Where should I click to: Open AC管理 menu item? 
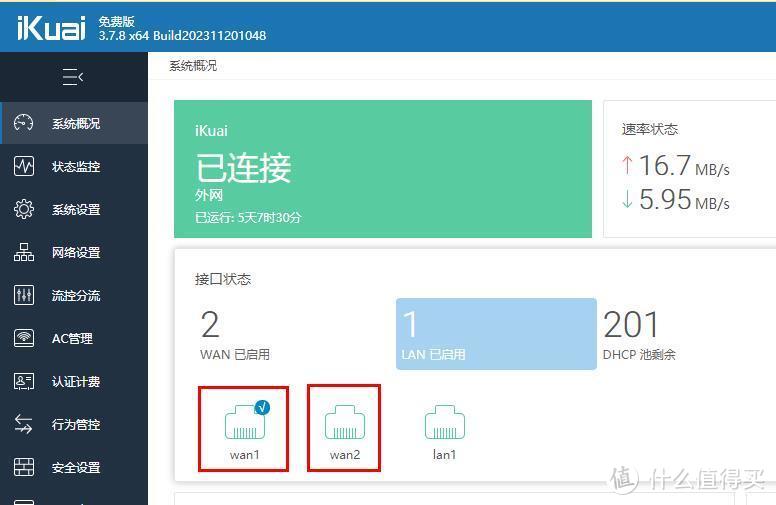pos(74,338)
